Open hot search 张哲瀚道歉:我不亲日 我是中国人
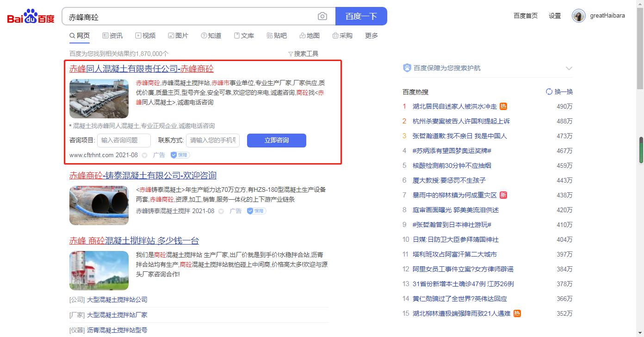Viewport: 644px width, 337px height. pos(460,136)
